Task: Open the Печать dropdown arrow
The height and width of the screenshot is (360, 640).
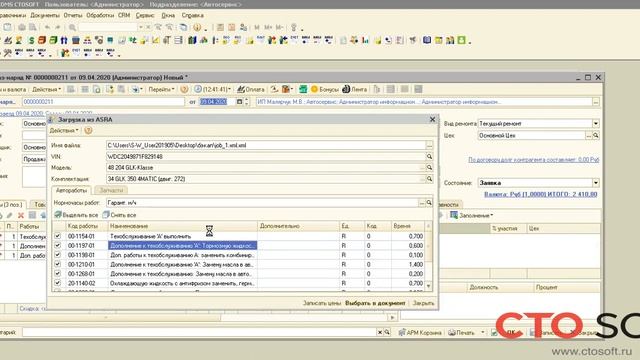Action: point(482,333)
